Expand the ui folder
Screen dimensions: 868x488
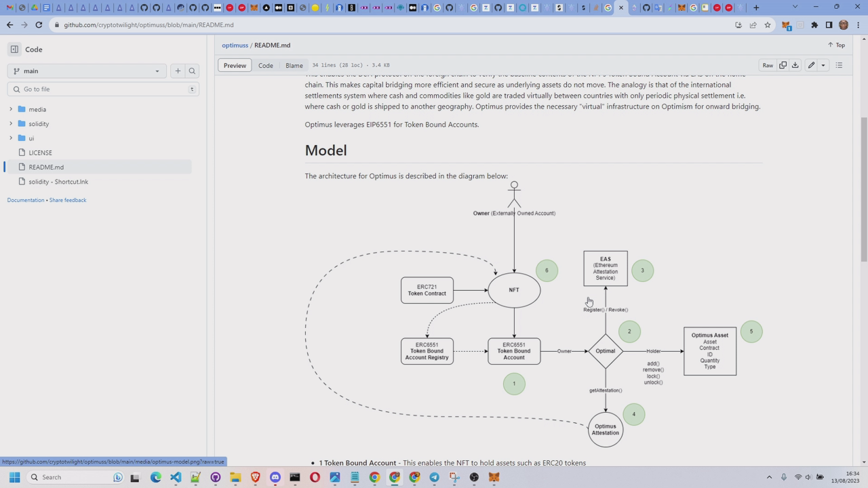coord(11,138)
